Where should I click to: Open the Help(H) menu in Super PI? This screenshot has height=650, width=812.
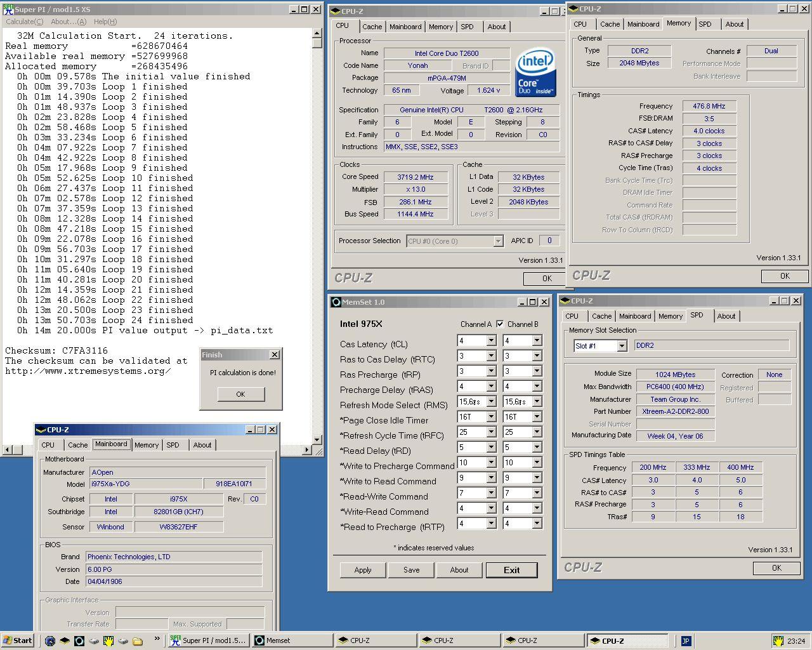tap(105, 22)
